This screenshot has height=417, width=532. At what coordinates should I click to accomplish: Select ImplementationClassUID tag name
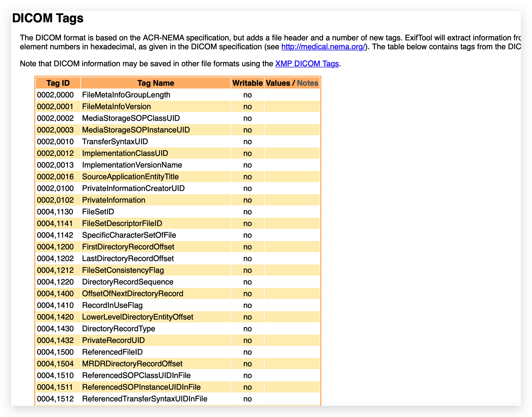pyautogui.click(x=125, y=153)
